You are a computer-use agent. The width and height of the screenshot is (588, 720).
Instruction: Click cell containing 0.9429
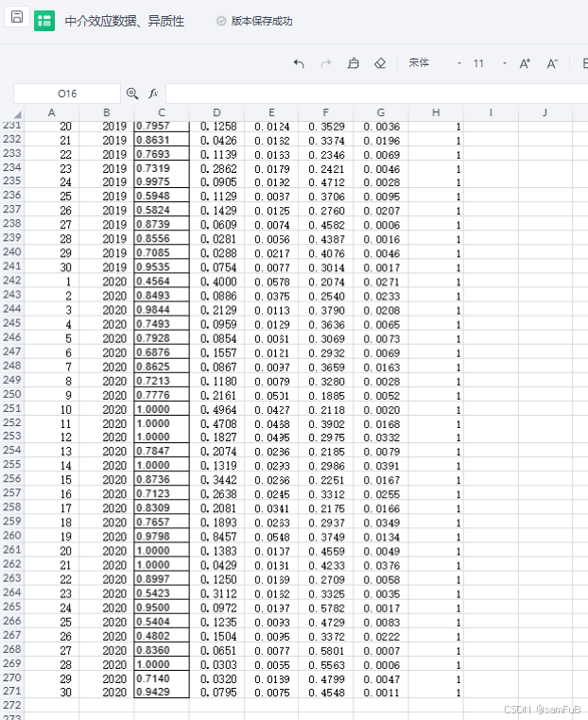coord(162,692)
